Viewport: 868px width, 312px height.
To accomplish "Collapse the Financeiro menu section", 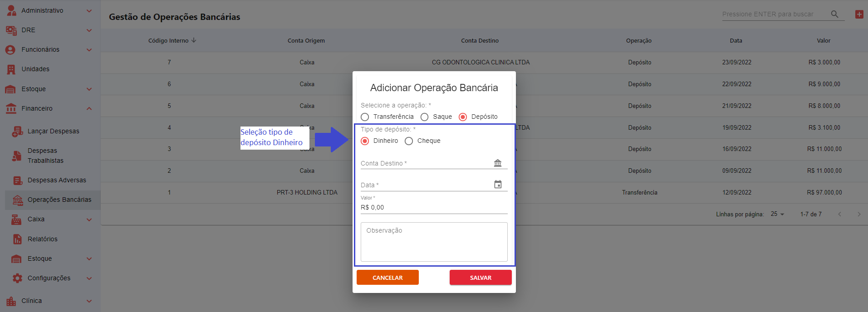I will (x=89, y=109).
